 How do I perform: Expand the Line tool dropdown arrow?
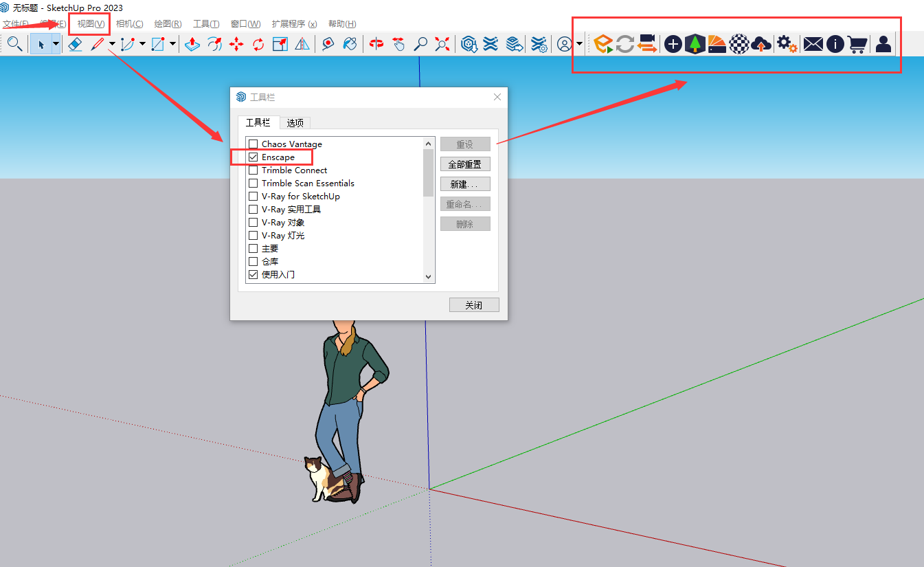click(x=111, y=43)
